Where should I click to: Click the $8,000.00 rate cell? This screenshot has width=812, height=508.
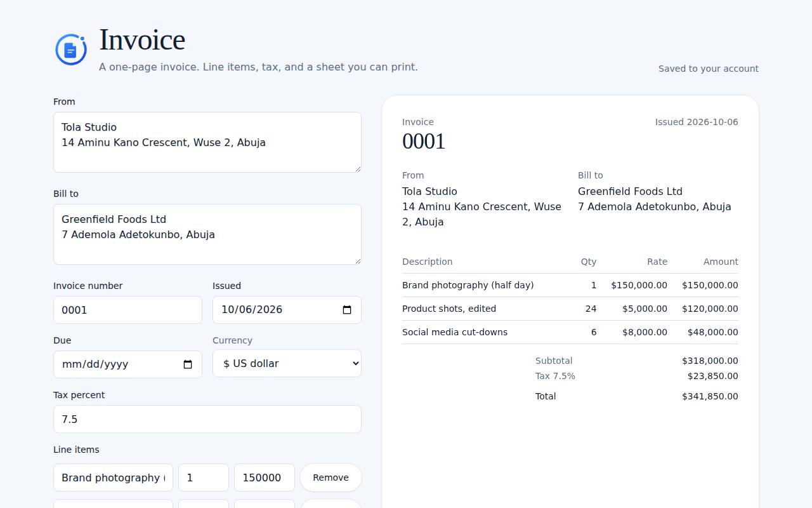[645, 332]
